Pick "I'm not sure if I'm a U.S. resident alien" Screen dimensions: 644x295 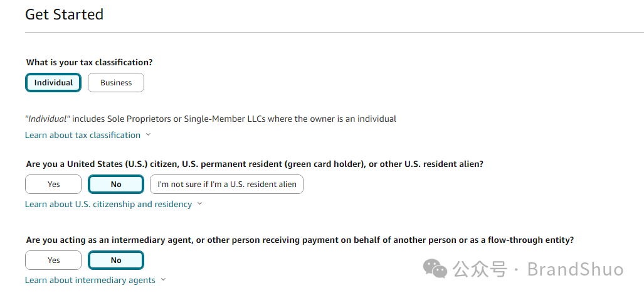pos(226,184)
